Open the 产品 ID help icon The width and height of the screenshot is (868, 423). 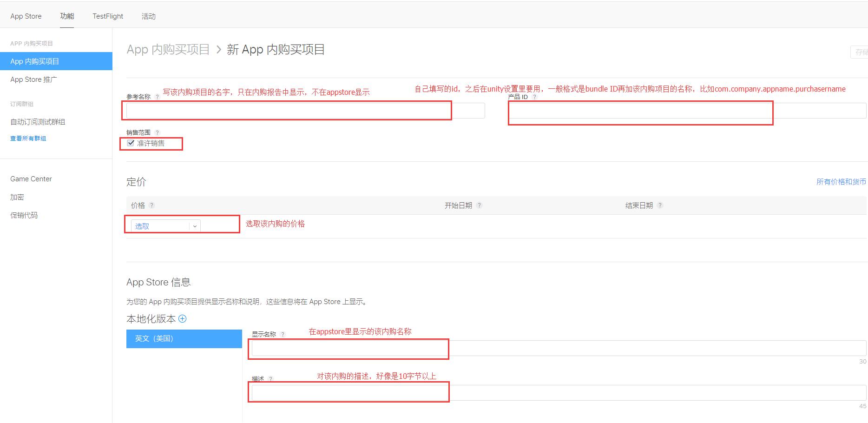tap(535, 97)
